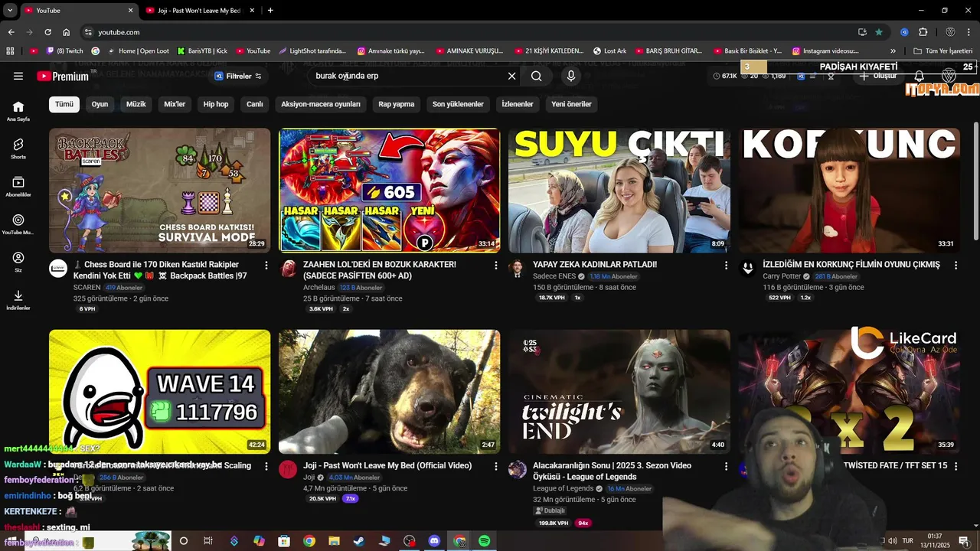Select the Aksiyon-macera oyunları chip
Screen dimensions: 980x551
[321, 104]
